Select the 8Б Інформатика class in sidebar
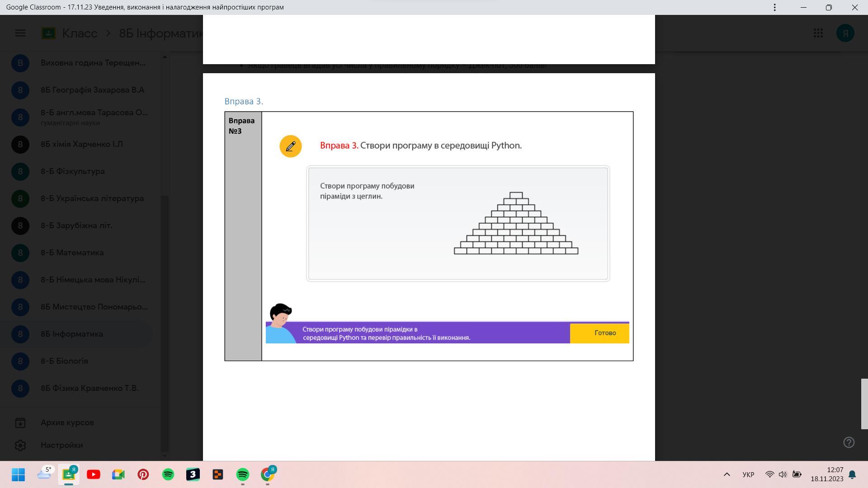Image resolution: width=868 pixels, height=488 pixels. pyautogui.click(x=72, y=334)
